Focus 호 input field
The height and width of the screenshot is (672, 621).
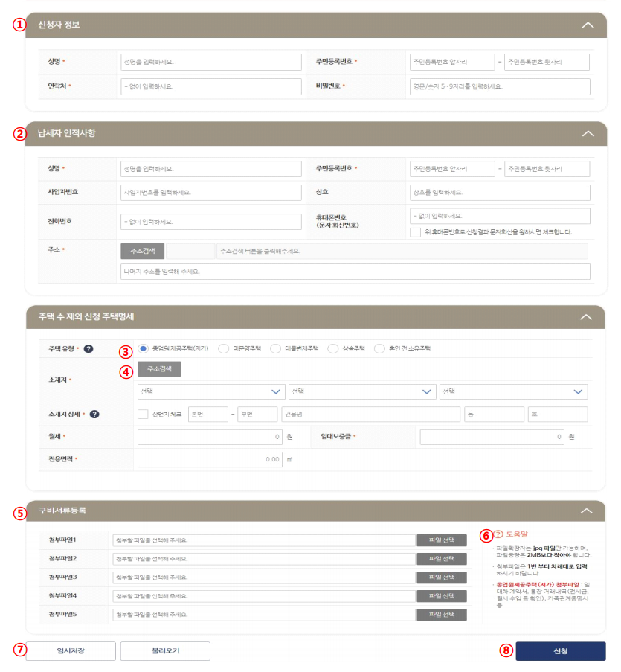point(558,415)
